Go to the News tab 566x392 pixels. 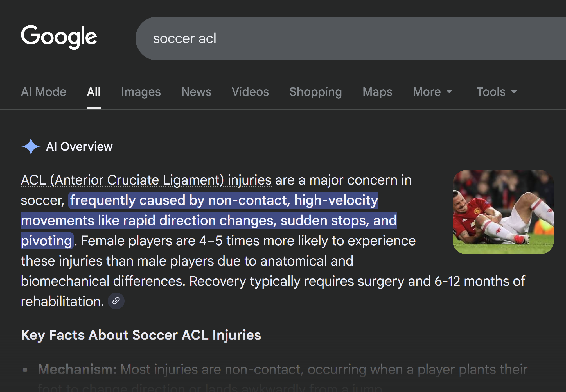(196, 92)
